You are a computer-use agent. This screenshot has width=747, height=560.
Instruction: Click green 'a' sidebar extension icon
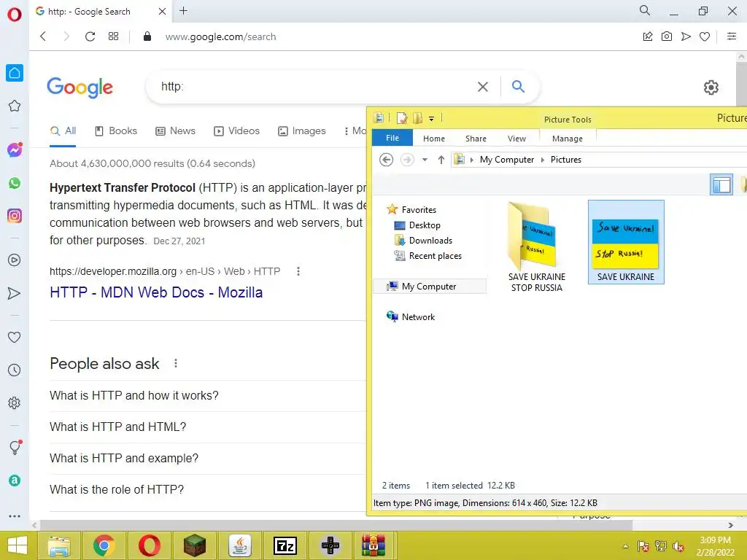[x=15, y=480]
